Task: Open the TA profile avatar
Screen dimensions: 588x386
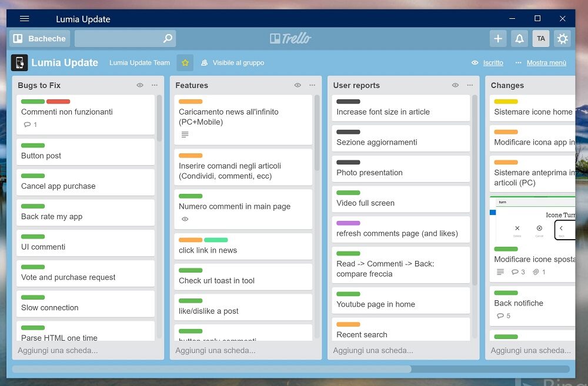Action: click(x=541, y=39)
